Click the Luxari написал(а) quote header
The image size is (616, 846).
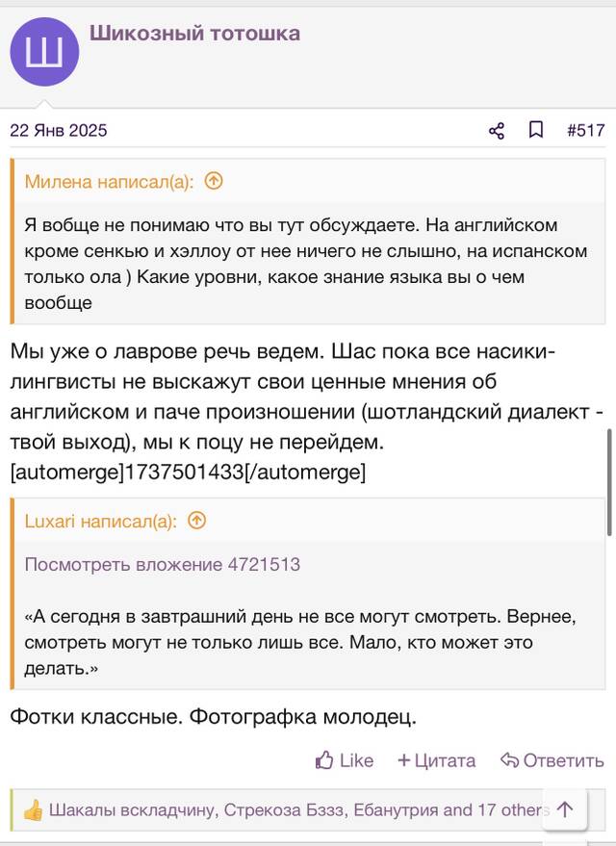coord(100,522)
